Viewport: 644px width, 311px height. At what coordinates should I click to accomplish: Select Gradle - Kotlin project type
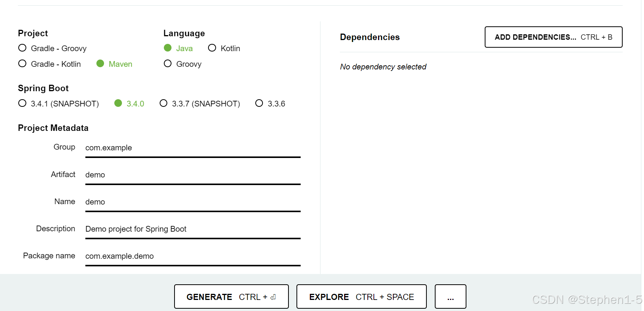(x=50, y=64)
